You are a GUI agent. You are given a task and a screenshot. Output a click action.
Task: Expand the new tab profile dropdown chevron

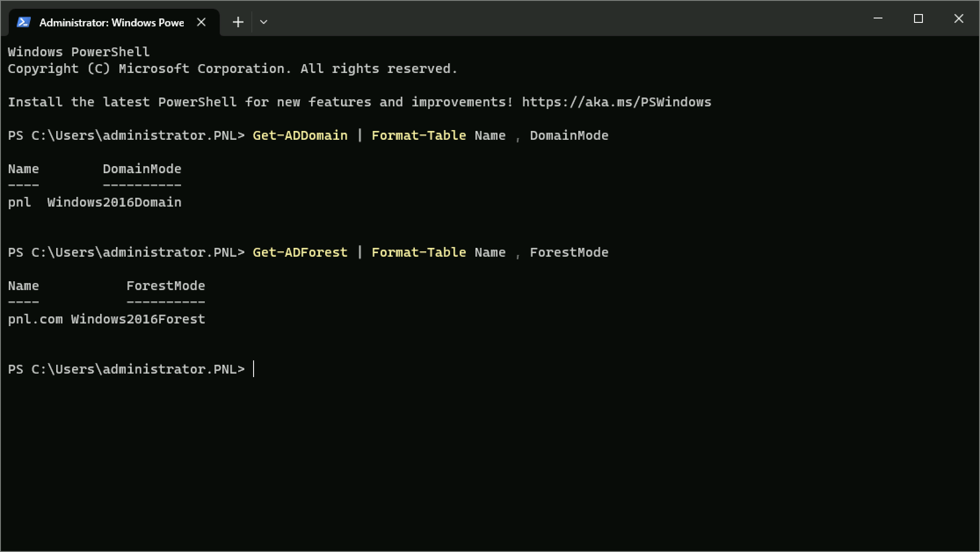click(x=264, y=22)
